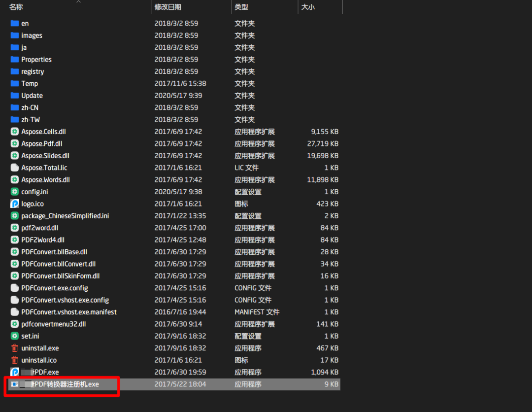Click the Aspose.Cells.dll file icon
This screenshot has height=412, width=532.
pos(15,132)
